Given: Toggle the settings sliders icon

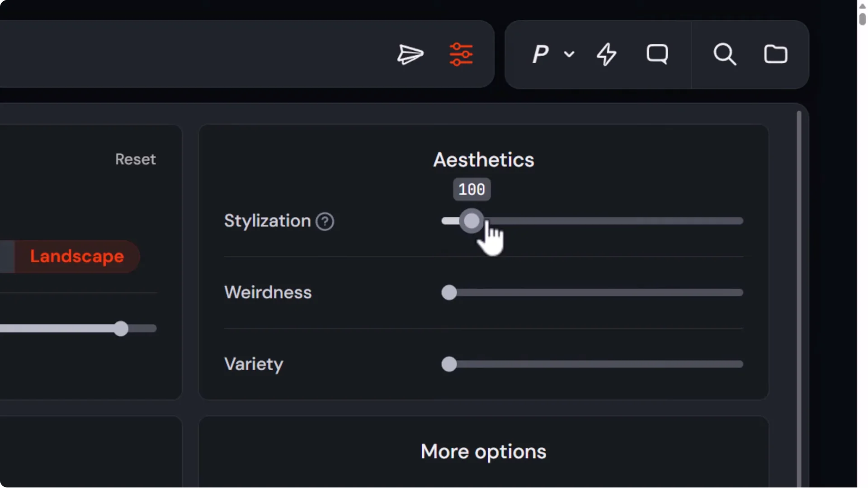Looking at the screenshot, I should pyautogui.click(x=461, y=55).
